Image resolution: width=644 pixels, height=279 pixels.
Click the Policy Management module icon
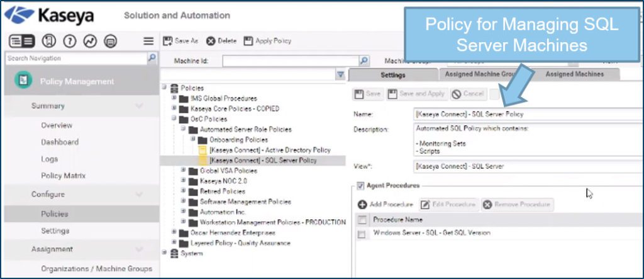pyautogui.click(x=23, y=80)
